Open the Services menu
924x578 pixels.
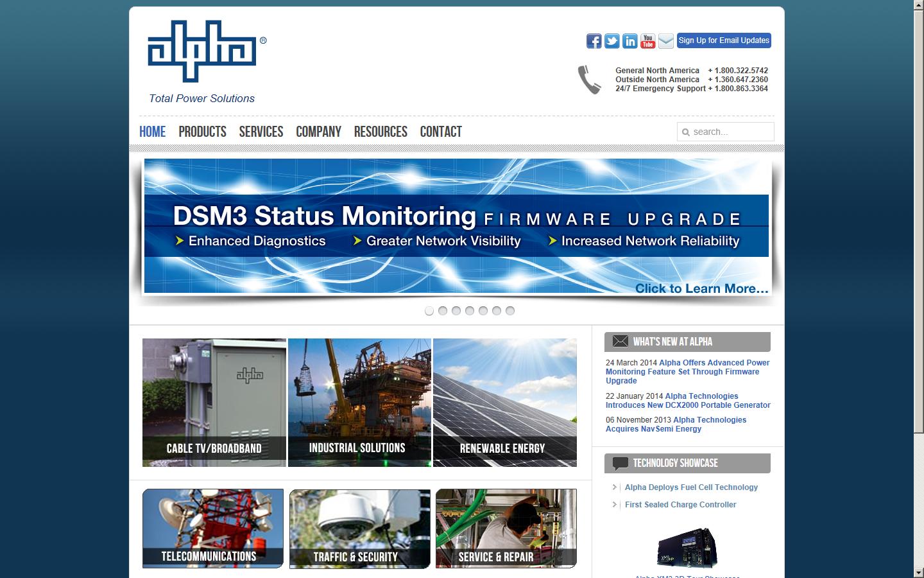[x=261, y=132]
